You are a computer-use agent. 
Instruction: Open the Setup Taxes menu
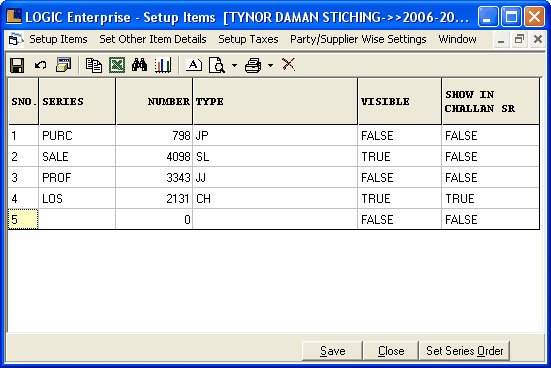tap(248, 39)
